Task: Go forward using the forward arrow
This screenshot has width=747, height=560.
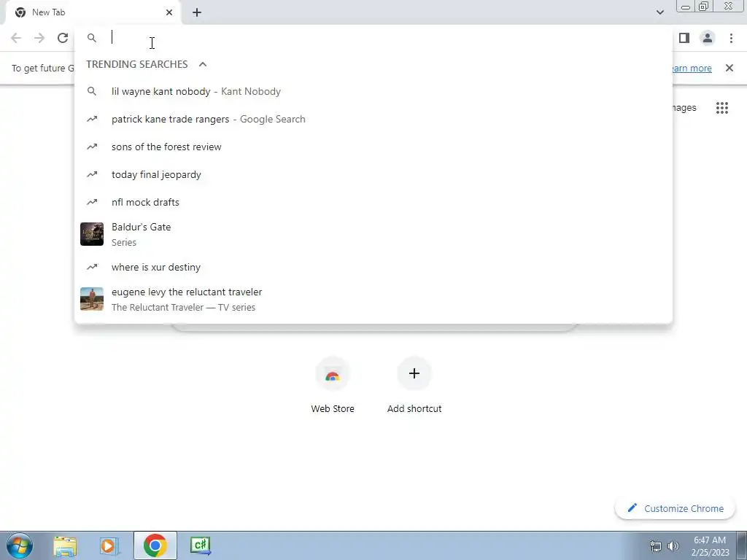Action: [x=39, y=38]
